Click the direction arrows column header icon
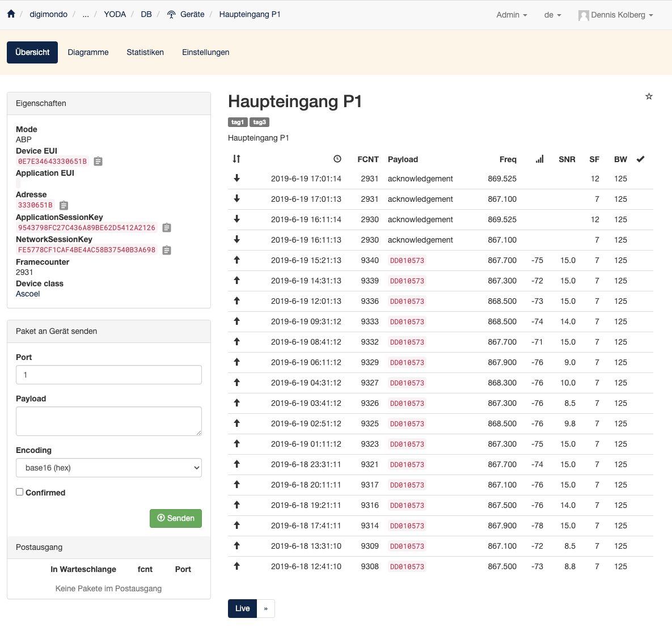 click(x=236, y=159)
